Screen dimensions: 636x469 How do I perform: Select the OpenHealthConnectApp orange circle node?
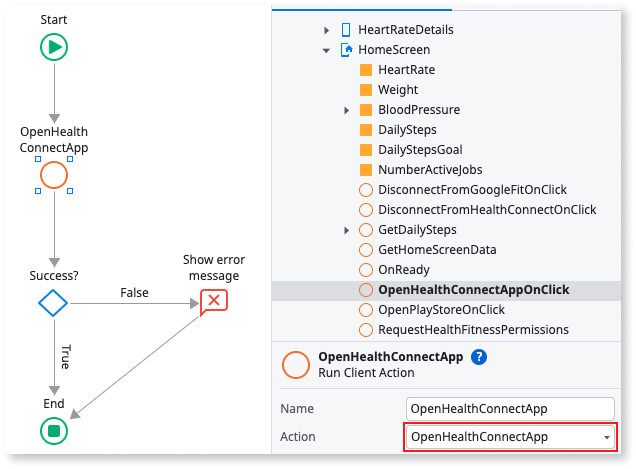54,175
